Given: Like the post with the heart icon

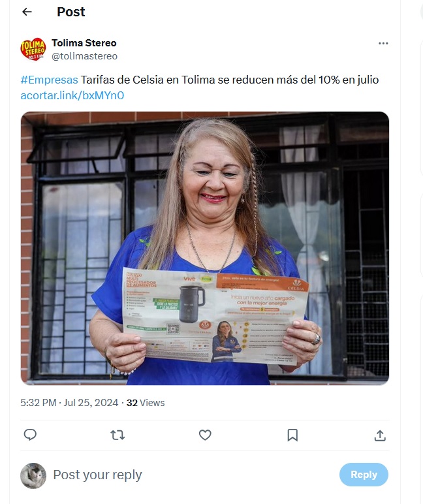Looking at the screenshot, I should [x=205, y=435].
